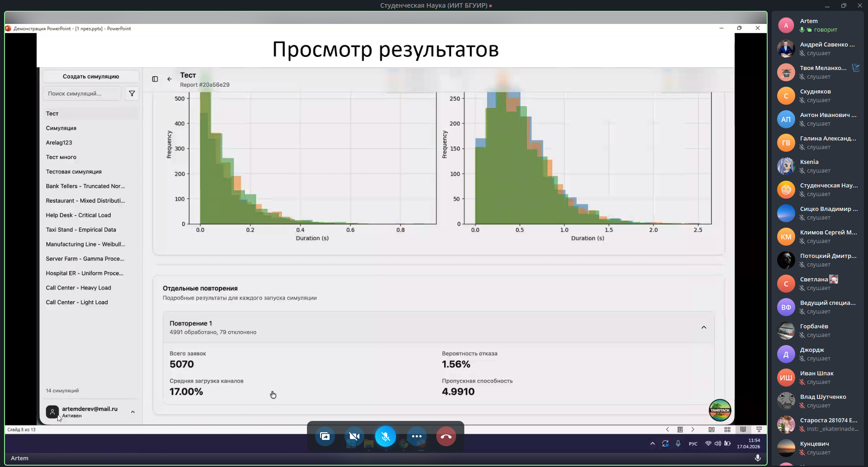
Task: Click the system volume speaker icon
Action: click(x=717, y=444)
